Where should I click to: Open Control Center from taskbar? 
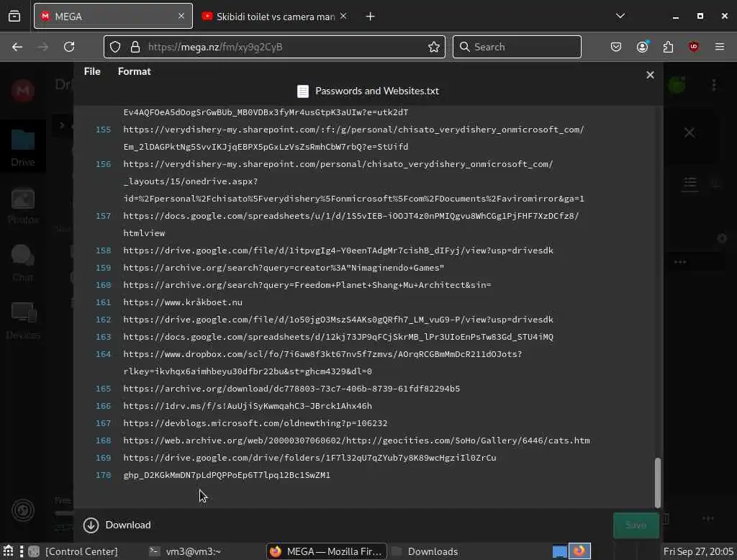tap(73, 551)
